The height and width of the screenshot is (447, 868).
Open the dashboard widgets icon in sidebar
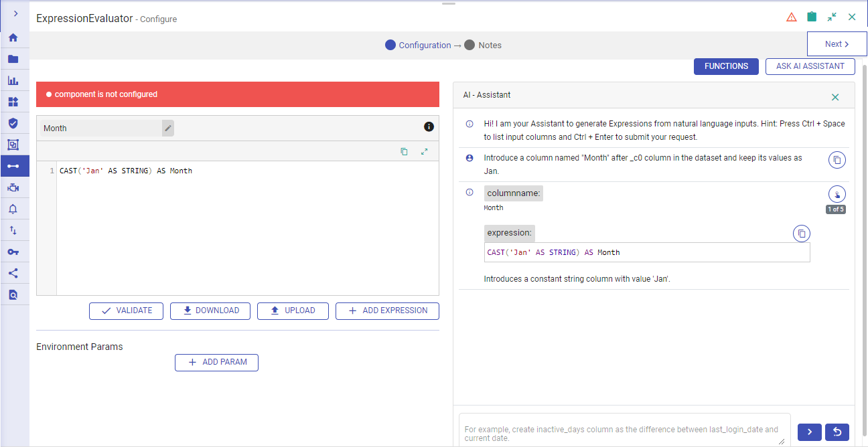(x=13, y=102)
